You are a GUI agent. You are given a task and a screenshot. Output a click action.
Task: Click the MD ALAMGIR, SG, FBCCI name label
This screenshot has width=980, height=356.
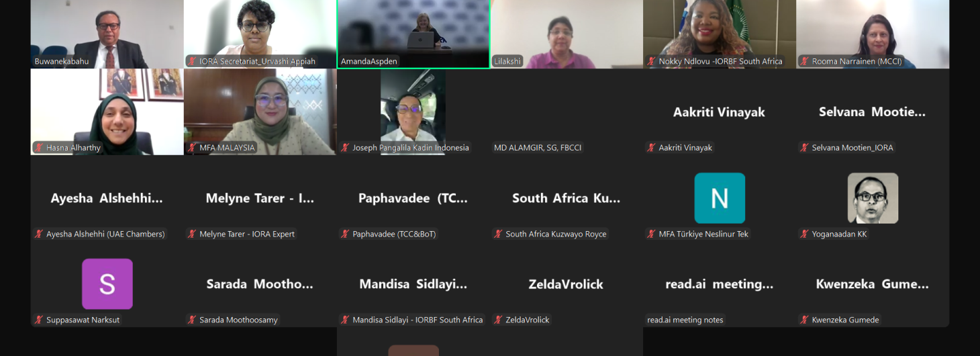(538, 148)
